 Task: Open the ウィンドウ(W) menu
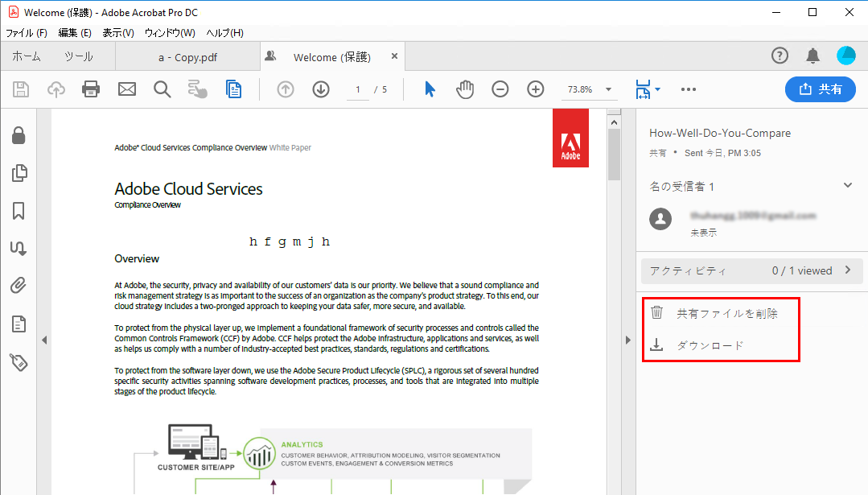point(170,33)
